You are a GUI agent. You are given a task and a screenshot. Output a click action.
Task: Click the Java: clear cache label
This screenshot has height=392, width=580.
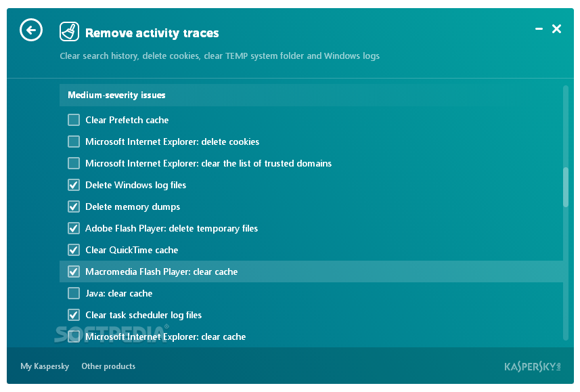pos(118,293)
